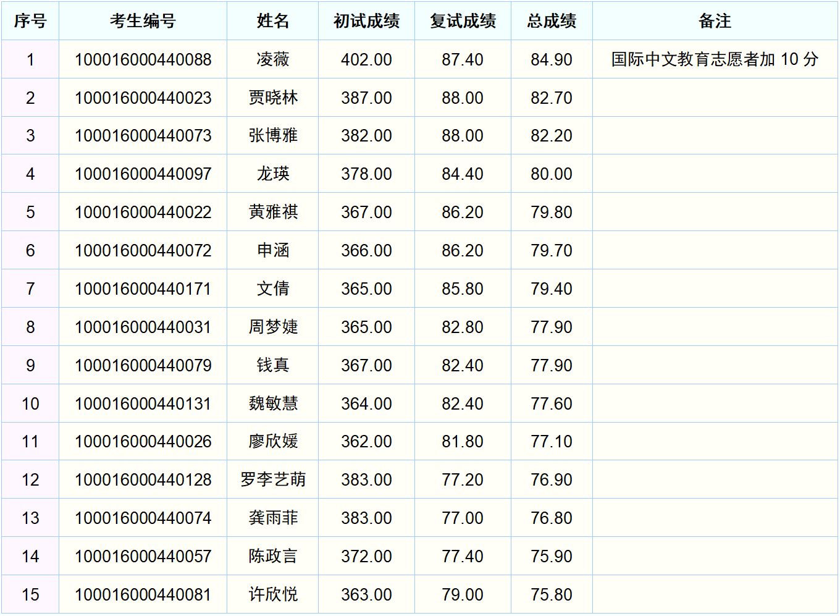Click the 序号 column header
Viewport: 840px width, 616px height.
click(x=30, y=21)
